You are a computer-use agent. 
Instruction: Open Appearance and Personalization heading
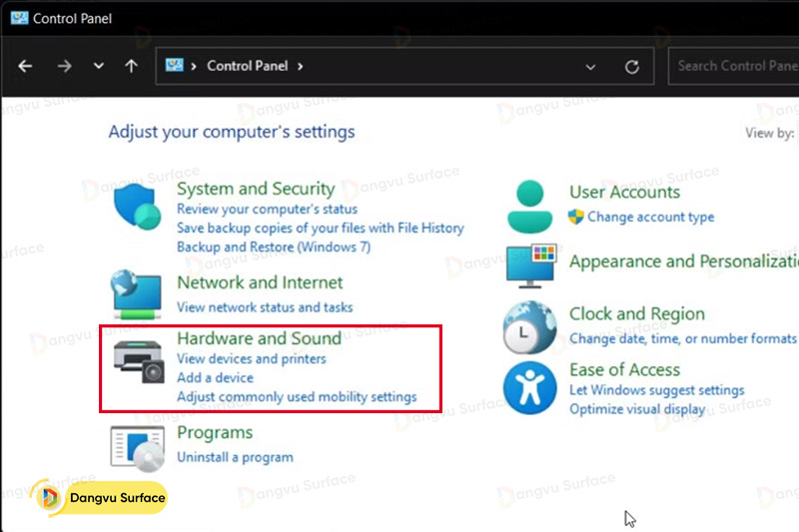(684, 262)
